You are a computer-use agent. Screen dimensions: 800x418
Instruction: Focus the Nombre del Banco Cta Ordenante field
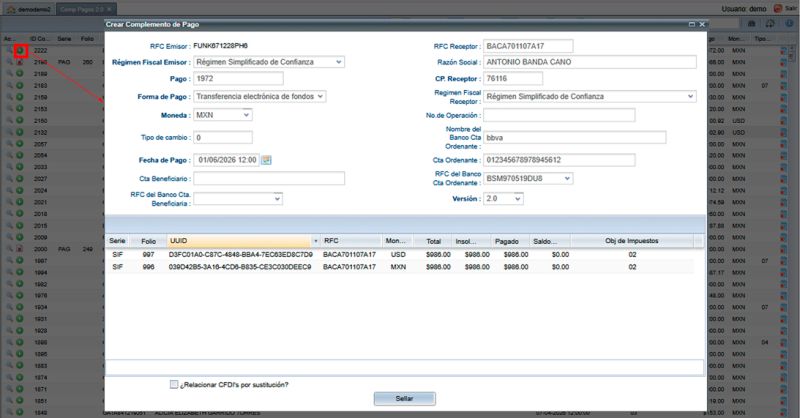click(x=574, y=138)
